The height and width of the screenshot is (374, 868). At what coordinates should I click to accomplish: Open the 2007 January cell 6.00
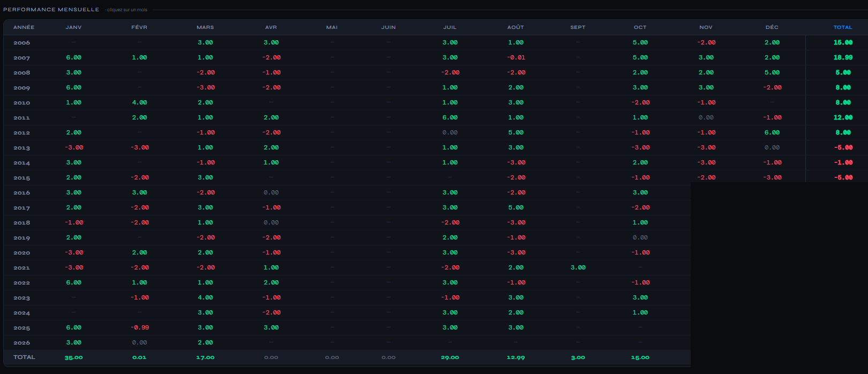73,57
